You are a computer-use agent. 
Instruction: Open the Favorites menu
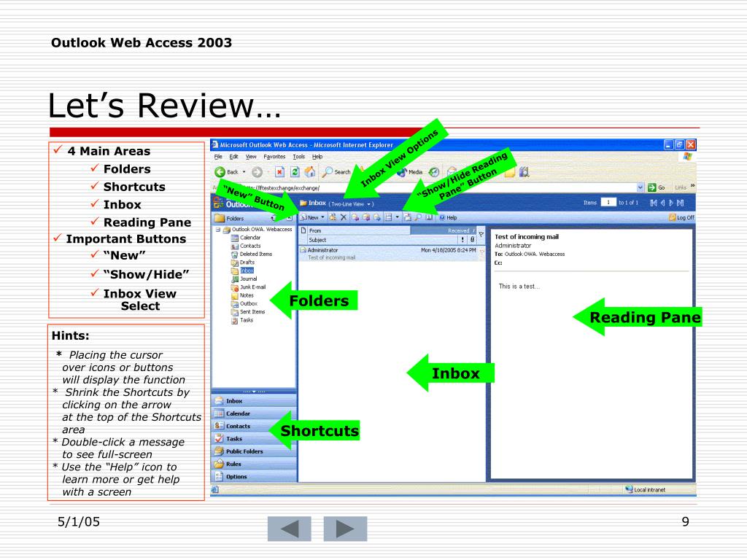274,157
